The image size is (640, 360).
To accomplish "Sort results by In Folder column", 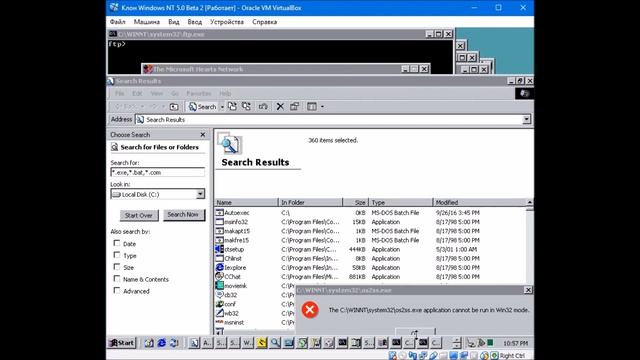I will 311,202.
